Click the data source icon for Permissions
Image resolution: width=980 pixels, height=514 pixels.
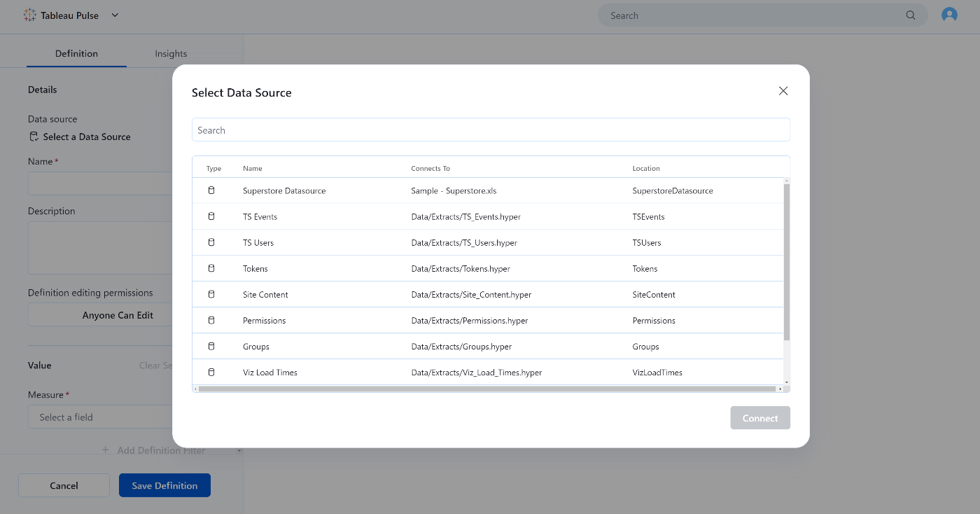coord(211,320)
